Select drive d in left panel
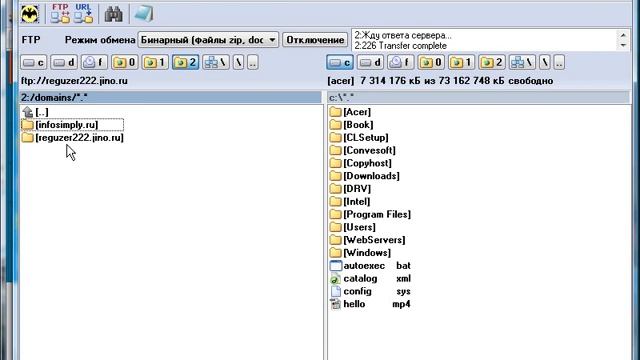640x360 pixels. pos(64,62)
